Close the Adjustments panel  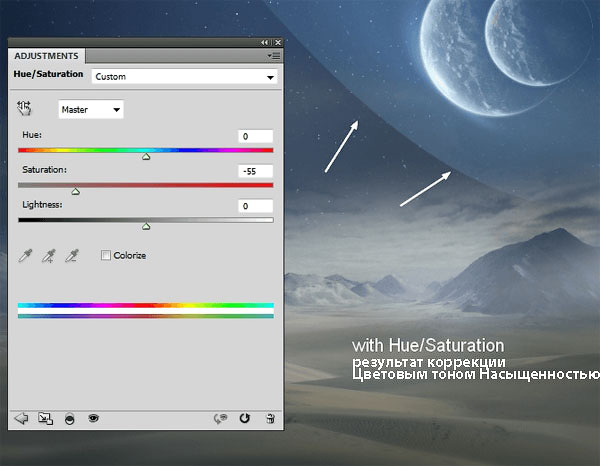(278, 42)
